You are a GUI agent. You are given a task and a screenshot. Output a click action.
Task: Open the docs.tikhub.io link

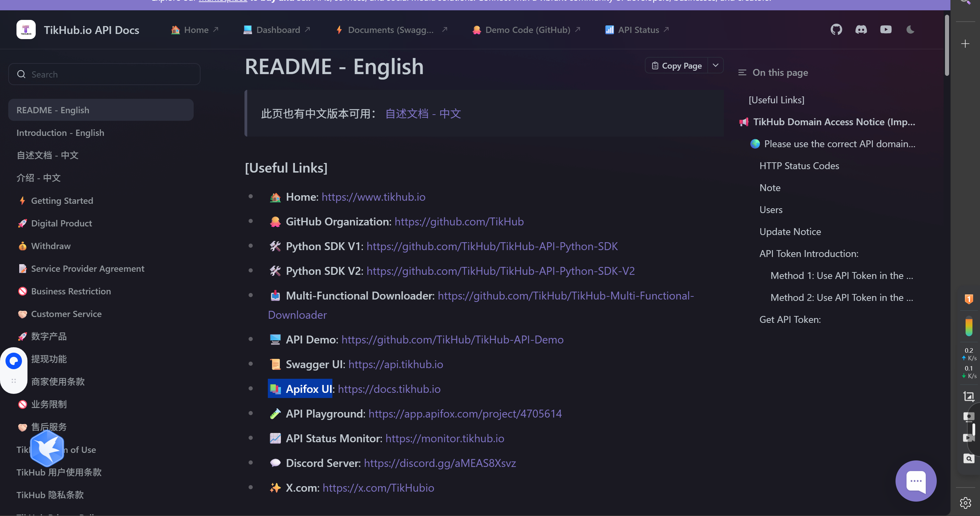tap(389, 389)
